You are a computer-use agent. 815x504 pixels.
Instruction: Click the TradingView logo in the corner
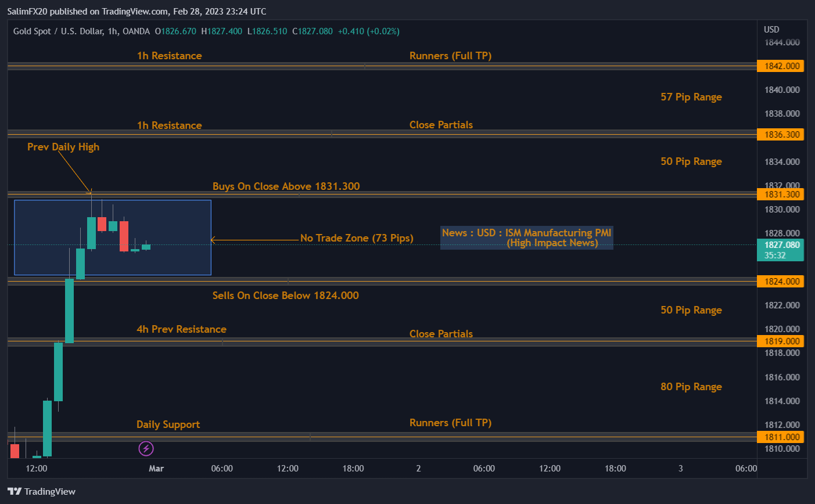41,491
